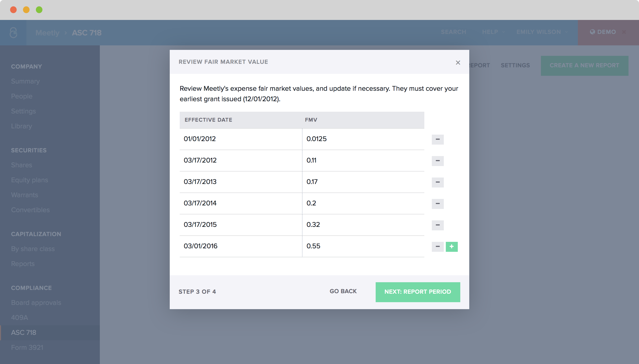Click the Meetly breadcrumb link
Viewport: 639px width, 364px height.
[x=47, y=32]
